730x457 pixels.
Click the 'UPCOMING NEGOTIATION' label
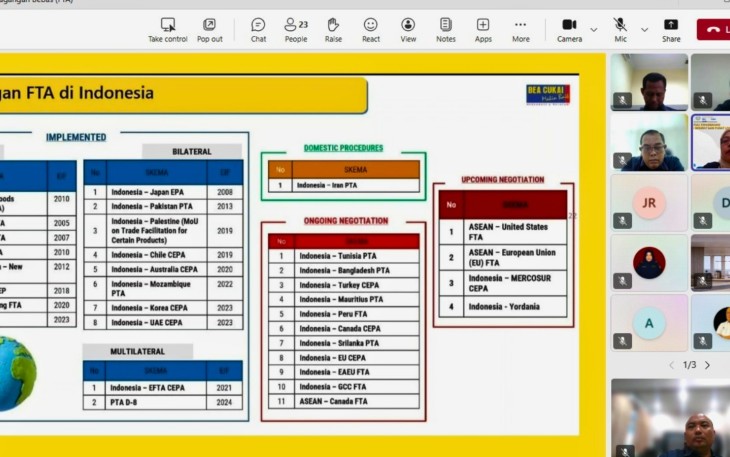tap(502, 180)
